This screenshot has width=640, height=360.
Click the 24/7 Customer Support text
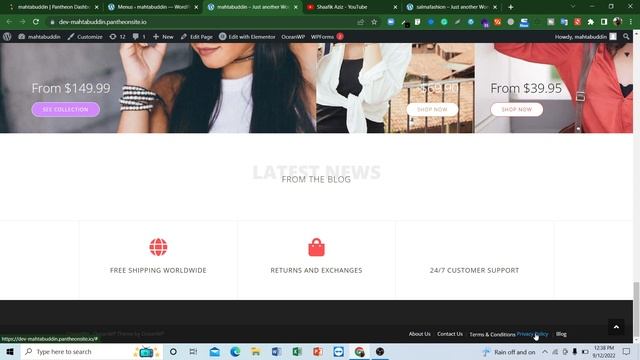click(x=474, y=270)
